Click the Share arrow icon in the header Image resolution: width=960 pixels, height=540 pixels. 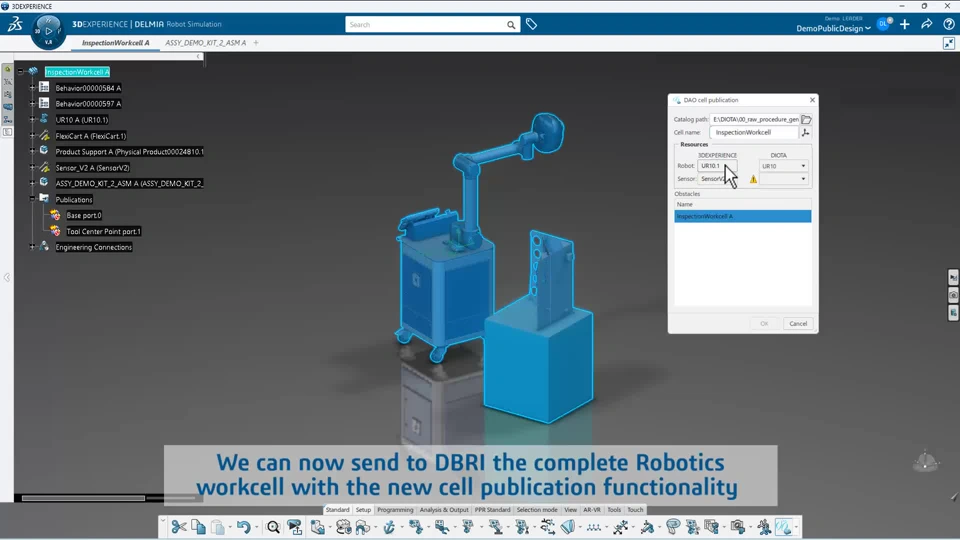point(926,24)
